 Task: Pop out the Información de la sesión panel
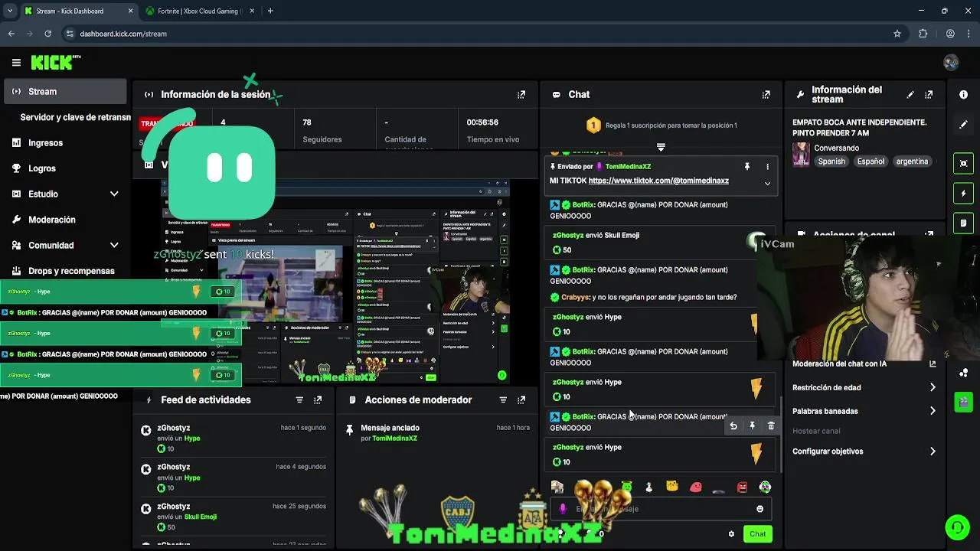[521, 95]
